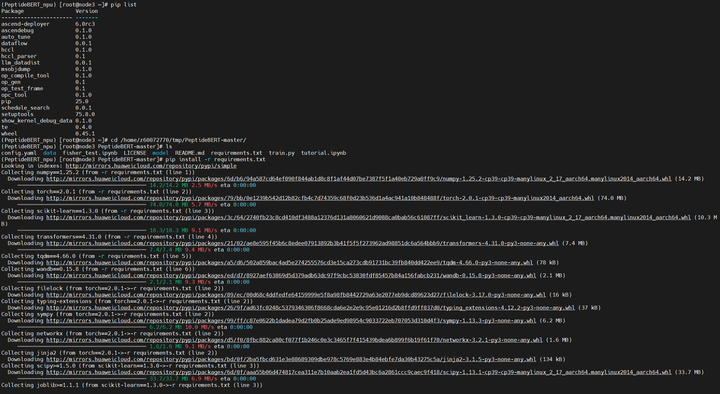Select the 'Collecting wandb==0.15.8' line

coord(98,269)
